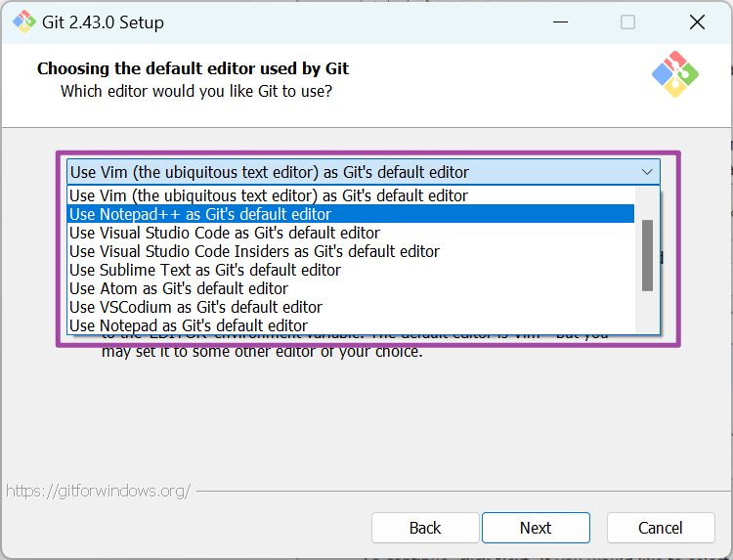Viewport: 733px width, 560px height.
Task: Pick Visual Studio Code Insiders option
Action: click(254, 251)
